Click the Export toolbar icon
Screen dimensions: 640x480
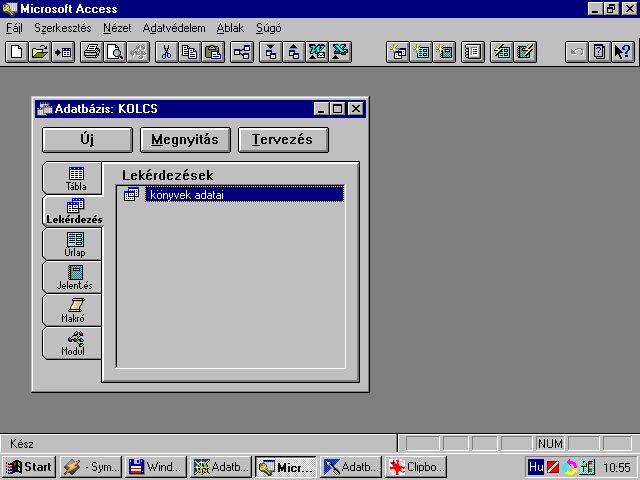pyautogui.click(x=293, y=52)
